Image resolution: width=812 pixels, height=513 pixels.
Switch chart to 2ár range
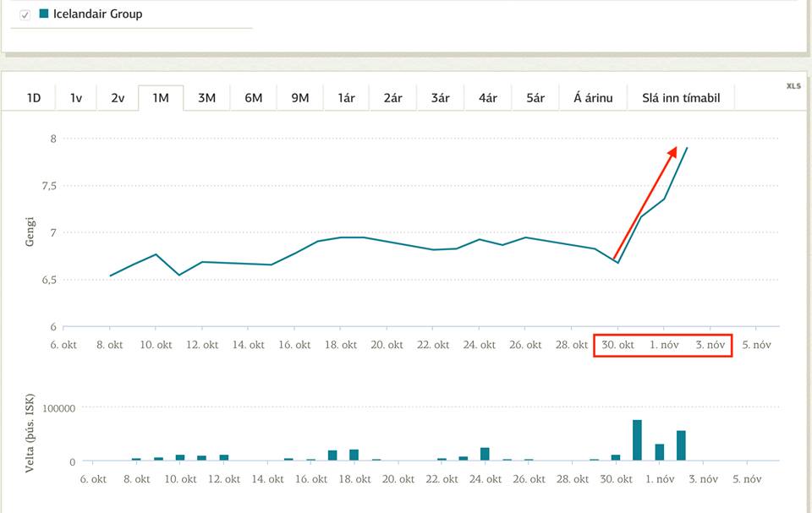(392, 98)
